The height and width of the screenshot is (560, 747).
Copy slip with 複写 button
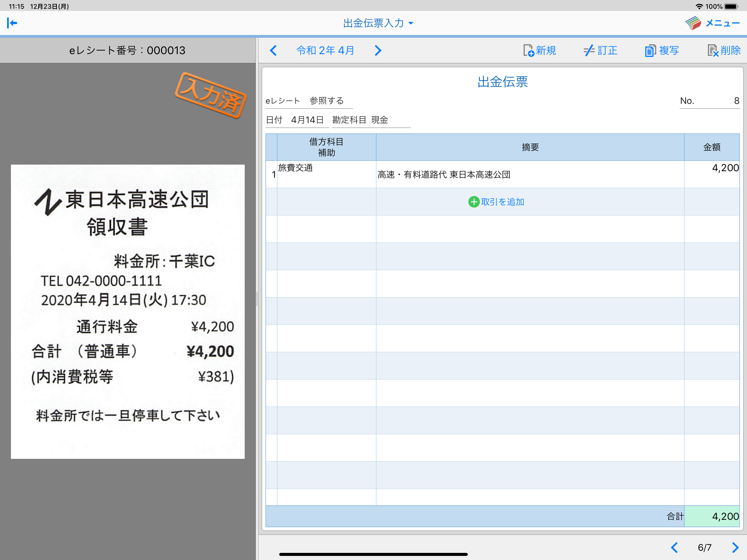tap(662, 50)
